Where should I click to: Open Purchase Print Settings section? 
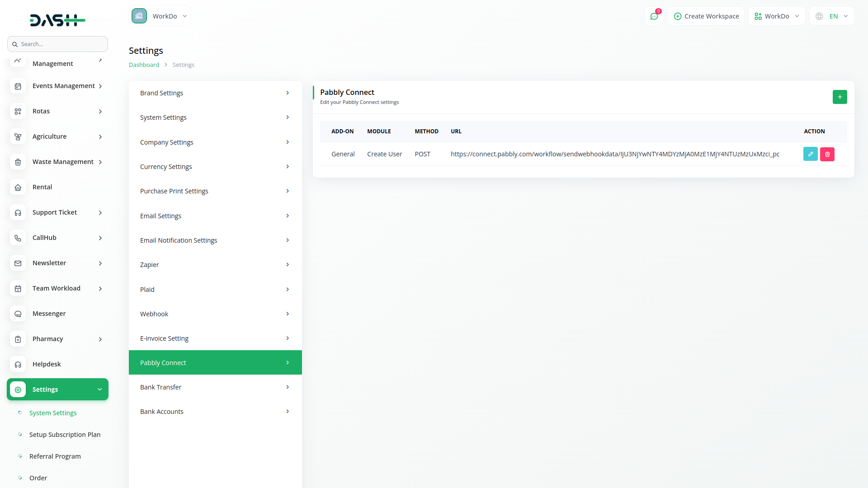tap(215, 191)
